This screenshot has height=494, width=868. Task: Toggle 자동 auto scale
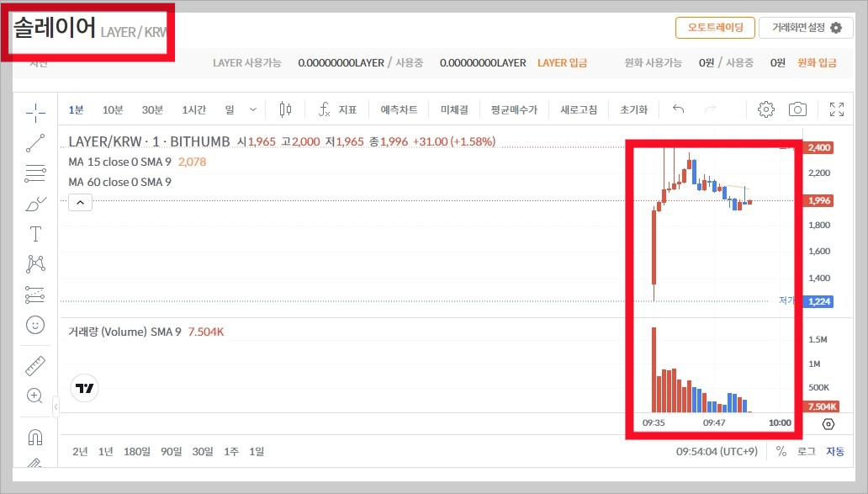pos(835,451)
